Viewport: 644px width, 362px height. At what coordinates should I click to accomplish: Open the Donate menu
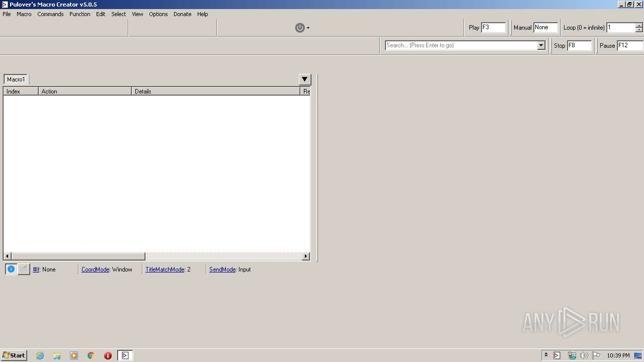point(183,14)
